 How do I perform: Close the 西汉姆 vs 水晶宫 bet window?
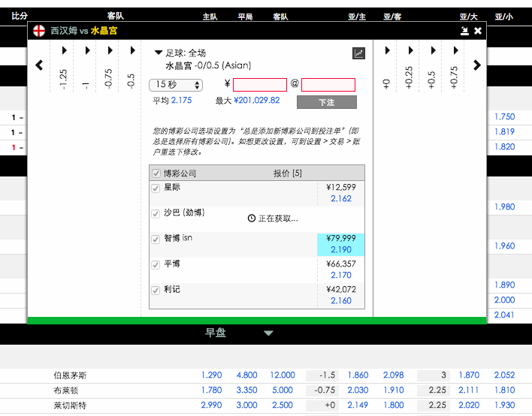coord(478,31)
